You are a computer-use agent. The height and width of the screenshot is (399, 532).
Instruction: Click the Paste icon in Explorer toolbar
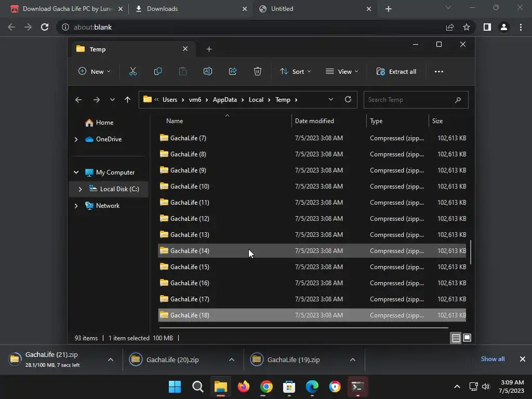[183, 72]
